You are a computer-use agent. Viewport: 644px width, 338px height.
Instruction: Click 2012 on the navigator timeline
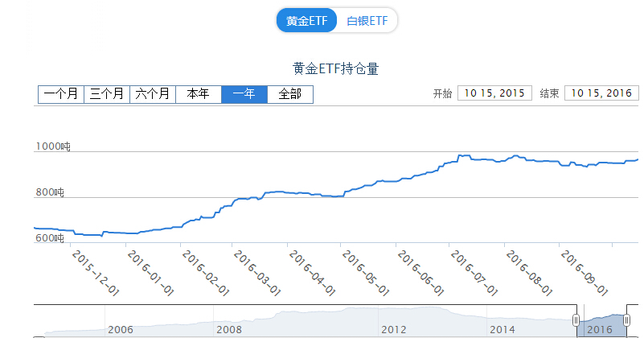[393, 330]
